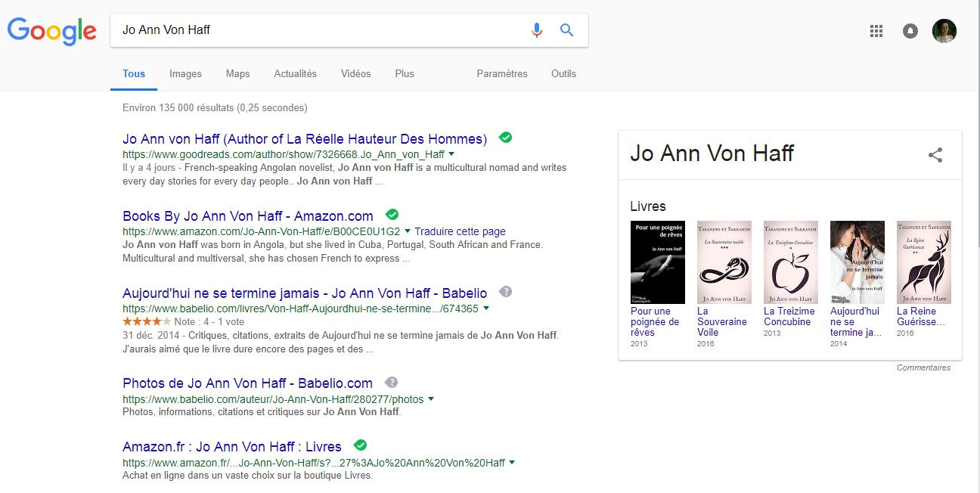980x493 pixels.
Task: Open La Treizime Concubine book cover
Action: (791, 262)
